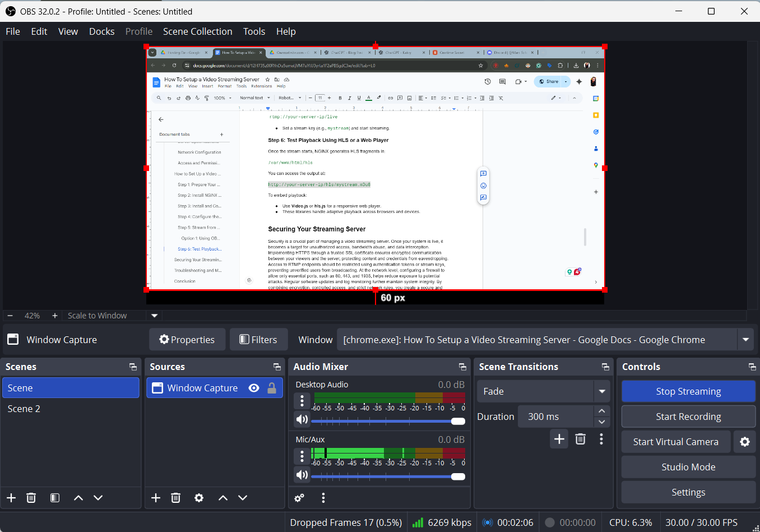
Task: Open the Scene Collection menu
Action: 197,31
